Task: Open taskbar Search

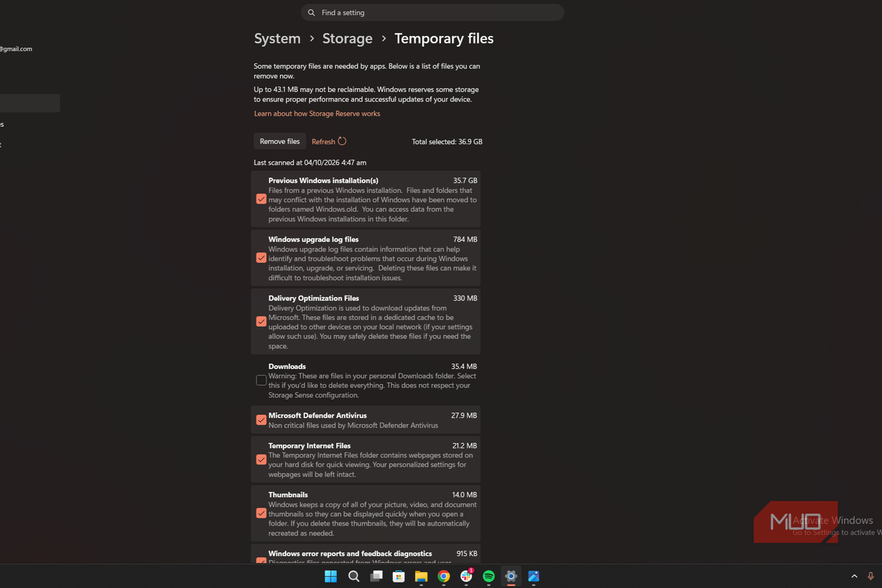Action: pos(354,576)
